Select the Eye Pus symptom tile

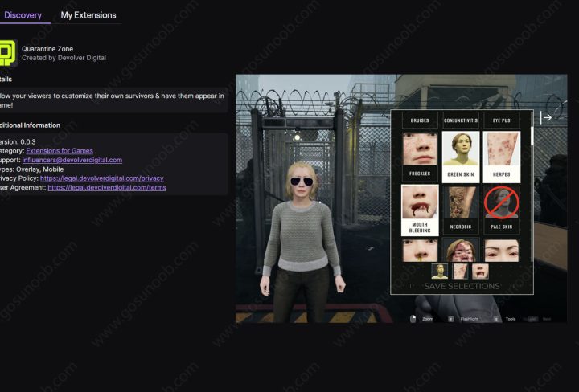click(x=502, y=120)
